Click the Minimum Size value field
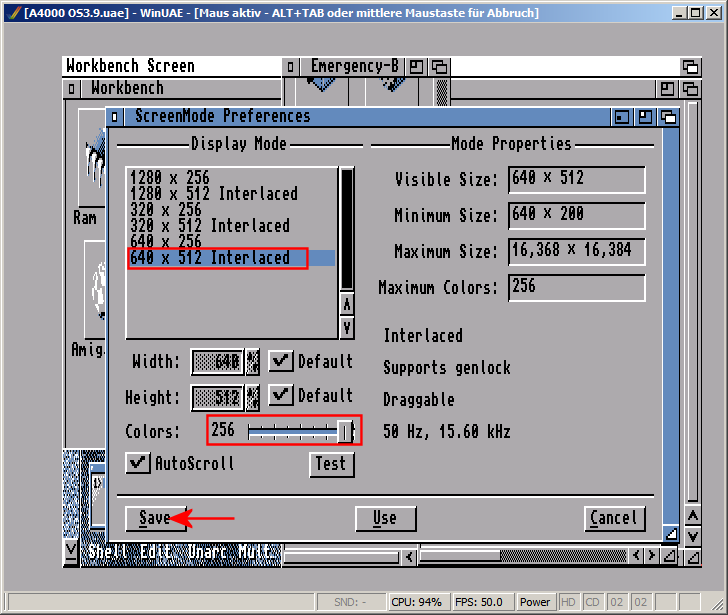 [x=577, y=215]
